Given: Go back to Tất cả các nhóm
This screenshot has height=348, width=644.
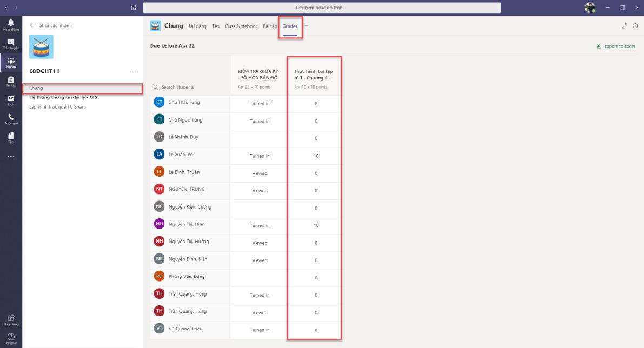Looking at the screenshot, I should pos(50,25).
